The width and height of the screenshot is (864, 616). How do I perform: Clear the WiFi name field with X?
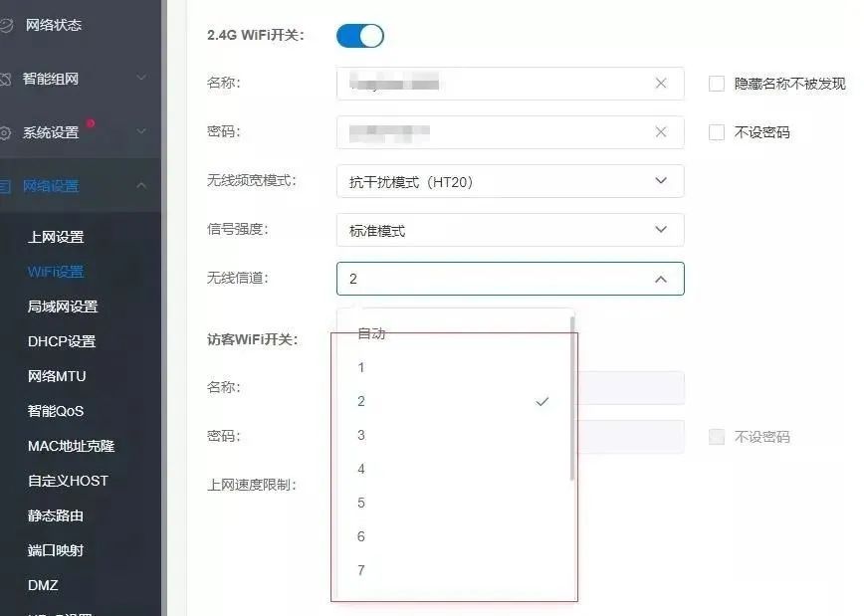click(661, 84)
